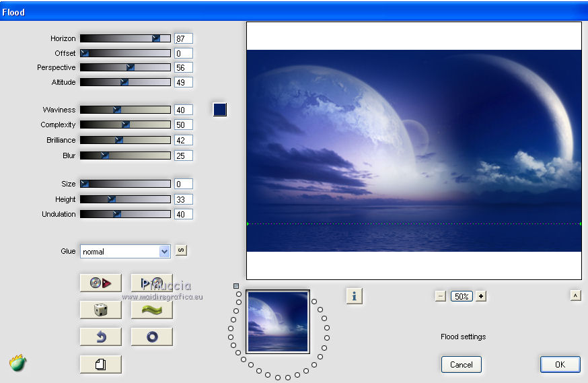Click the Waviness value field
588x383 pixels.
pos(184,110)
